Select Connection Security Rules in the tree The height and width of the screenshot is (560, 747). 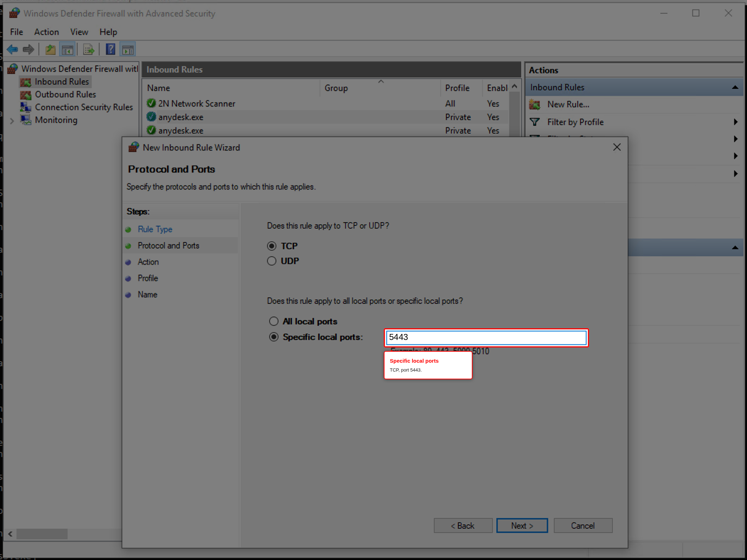click(x=84, y=107)
